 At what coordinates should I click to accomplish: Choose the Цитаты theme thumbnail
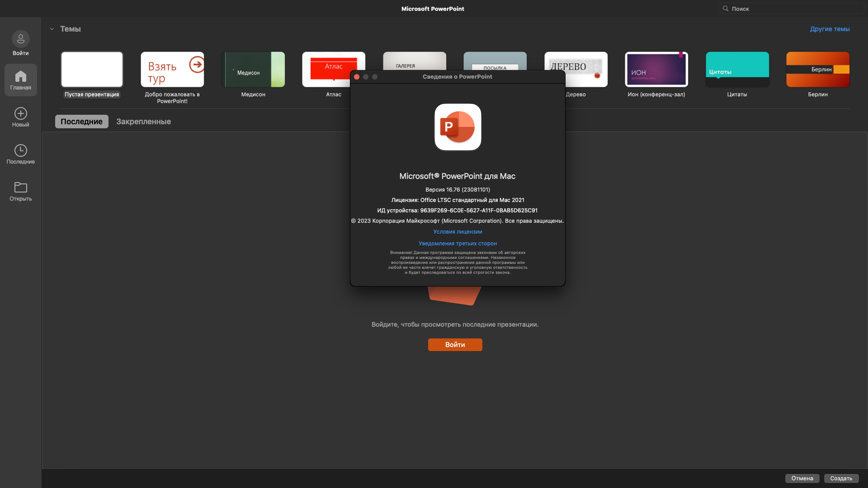pos(737,70)
